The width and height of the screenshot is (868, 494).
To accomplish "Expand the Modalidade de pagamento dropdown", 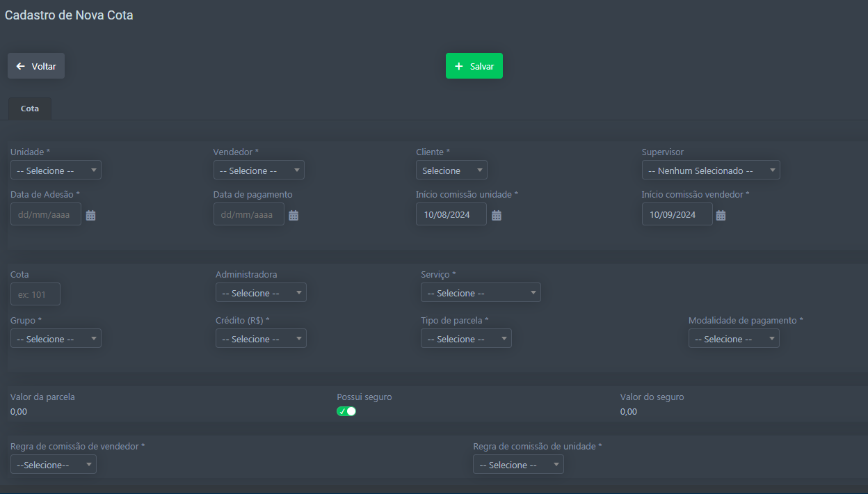I will tap(734, 339).
